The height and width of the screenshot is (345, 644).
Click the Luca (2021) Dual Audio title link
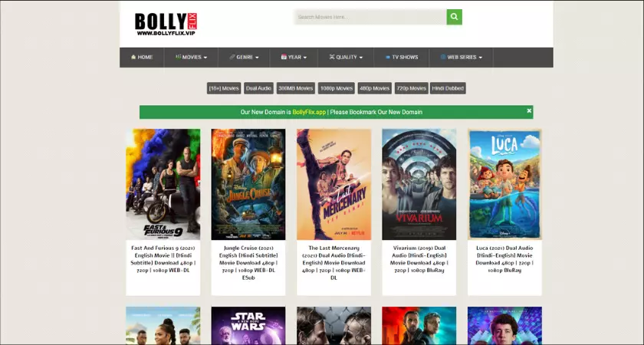504,259
